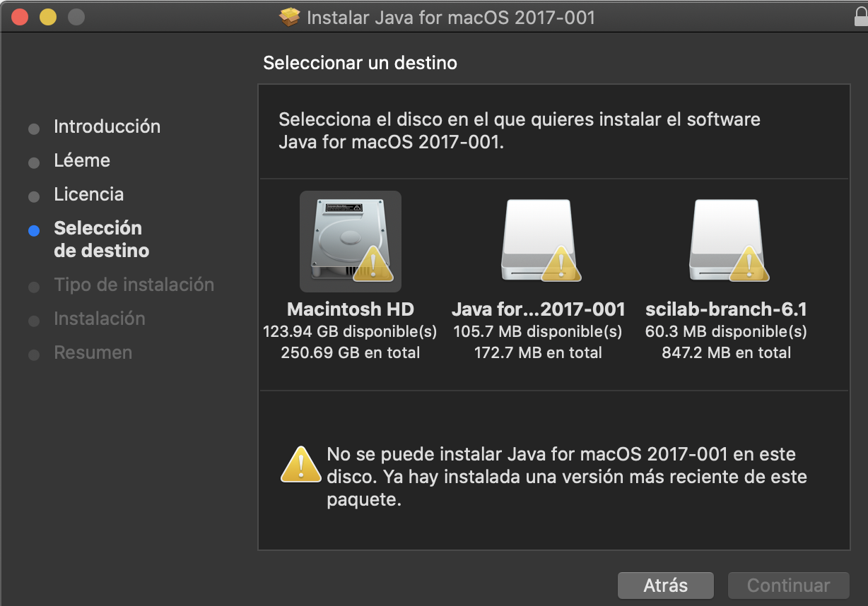Image resolution: width=868 pixels, height=606 pixels.
Task: Click the 60.3 MB disponible(s) text
Action: (726, 331)
